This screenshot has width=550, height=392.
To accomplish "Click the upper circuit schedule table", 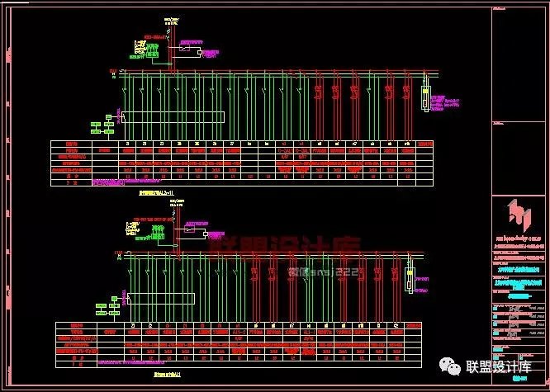I will (x=241, y=163).
